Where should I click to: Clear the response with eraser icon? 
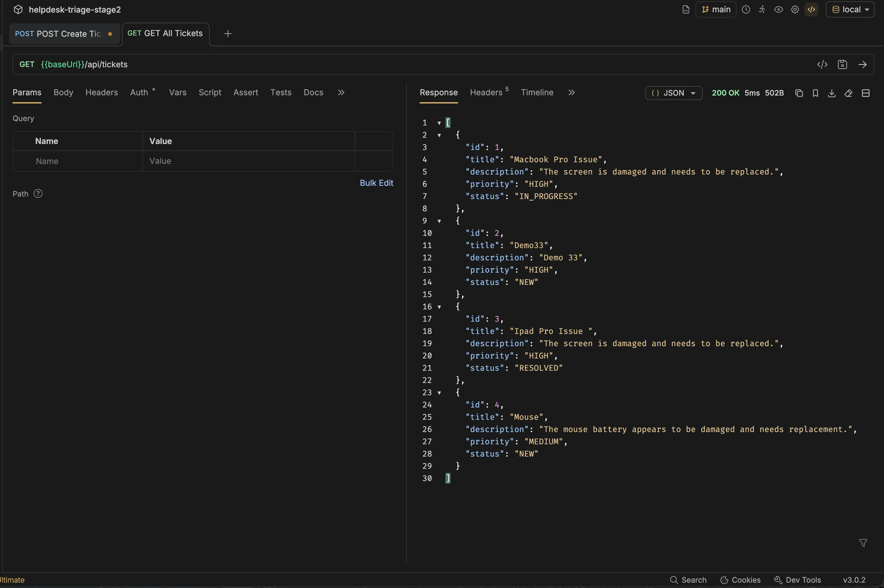coord(848,93)
